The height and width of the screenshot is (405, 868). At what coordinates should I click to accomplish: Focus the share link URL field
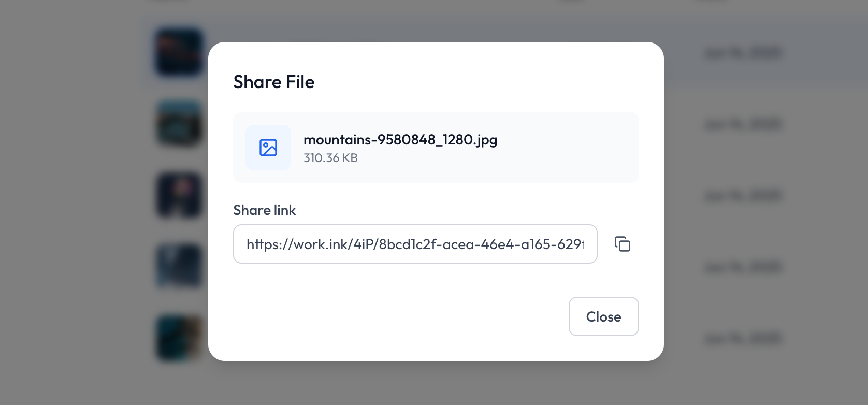(415, 244)
